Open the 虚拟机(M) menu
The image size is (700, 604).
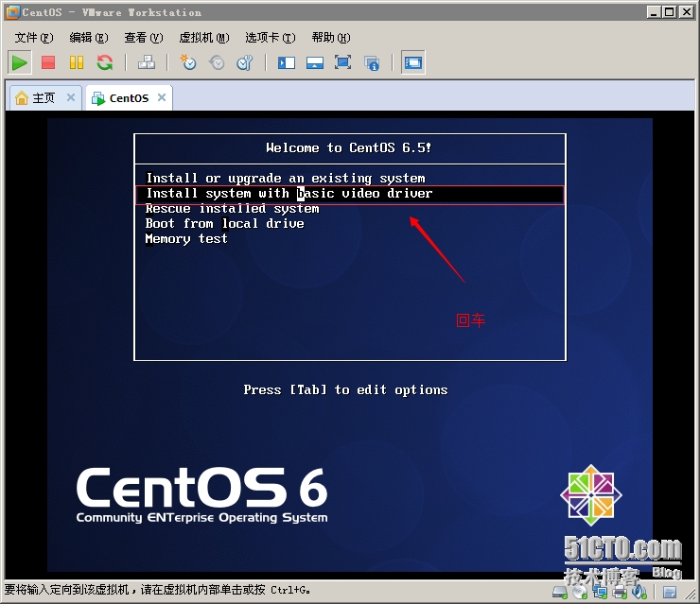204,38
